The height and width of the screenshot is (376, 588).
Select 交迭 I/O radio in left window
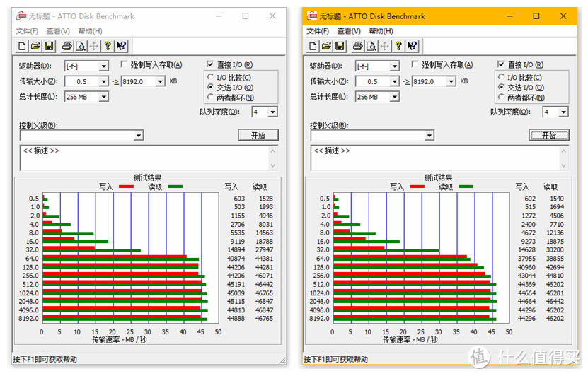point(210,87)
